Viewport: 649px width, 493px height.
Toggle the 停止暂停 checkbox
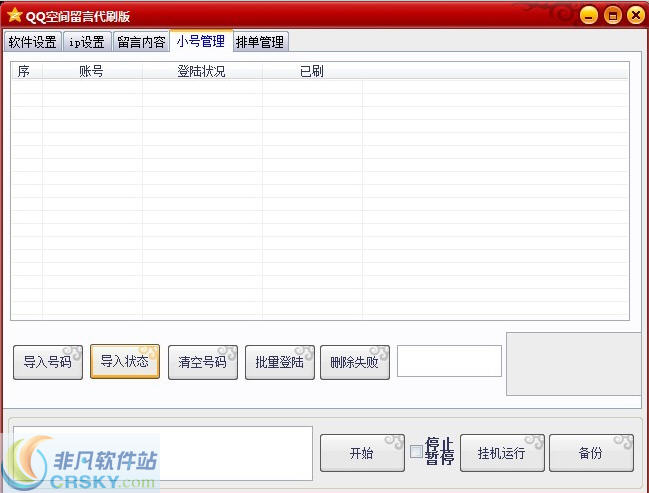[416, 451]
